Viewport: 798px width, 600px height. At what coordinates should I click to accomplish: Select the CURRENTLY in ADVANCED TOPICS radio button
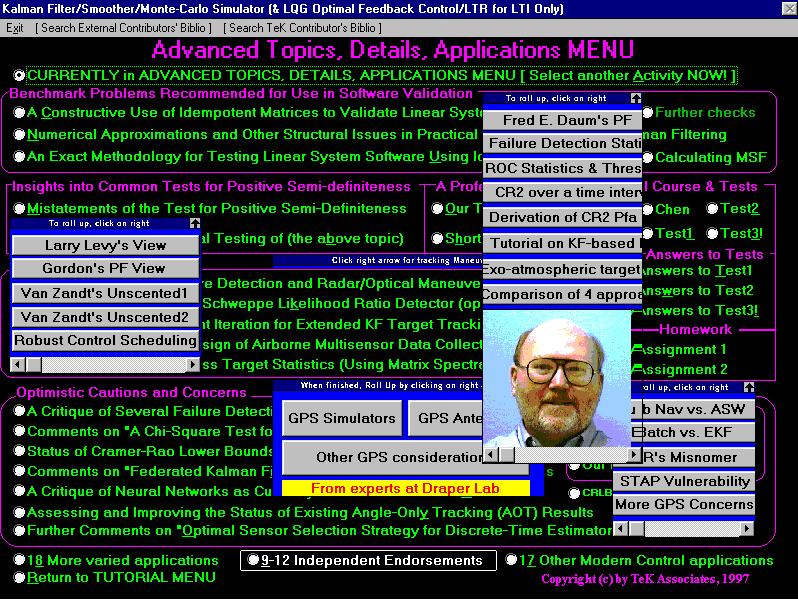19,75
